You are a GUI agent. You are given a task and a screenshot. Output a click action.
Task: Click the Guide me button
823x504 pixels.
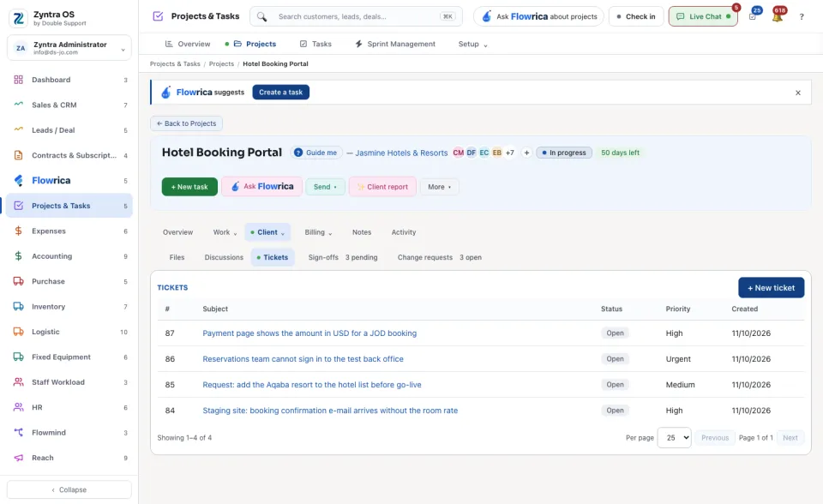pos(316,153)
